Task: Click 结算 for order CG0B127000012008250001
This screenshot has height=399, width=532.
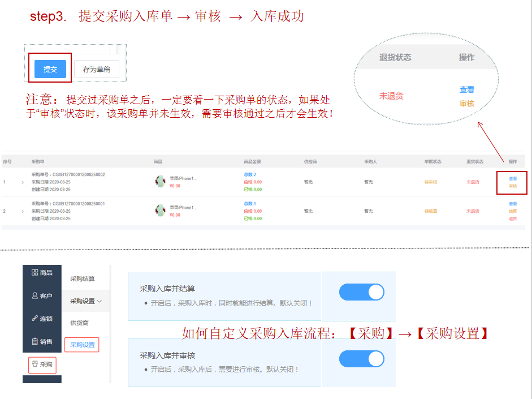Action: [513, 211]
